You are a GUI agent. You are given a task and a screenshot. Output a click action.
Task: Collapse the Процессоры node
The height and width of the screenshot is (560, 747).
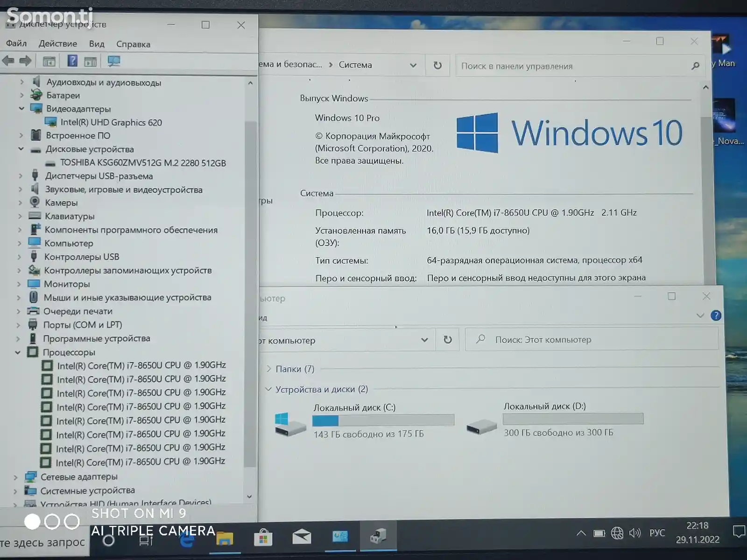pyautogui.click(x=18, y=352)
